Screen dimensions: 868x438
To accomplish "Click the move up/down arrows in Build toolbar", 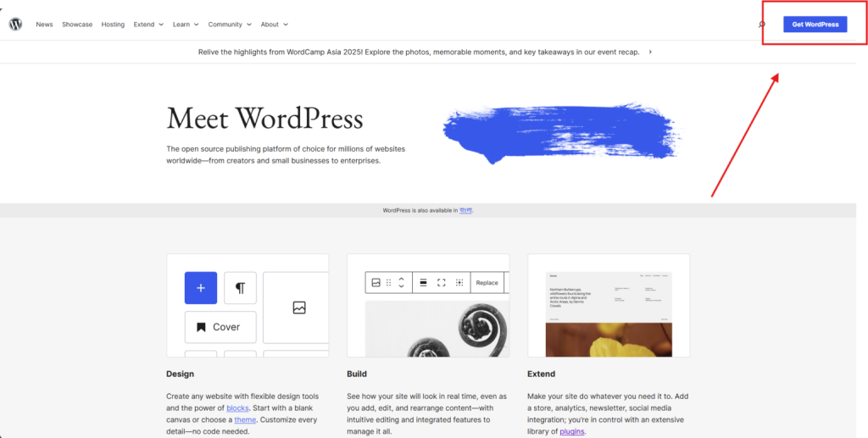I will coord(401,283).
